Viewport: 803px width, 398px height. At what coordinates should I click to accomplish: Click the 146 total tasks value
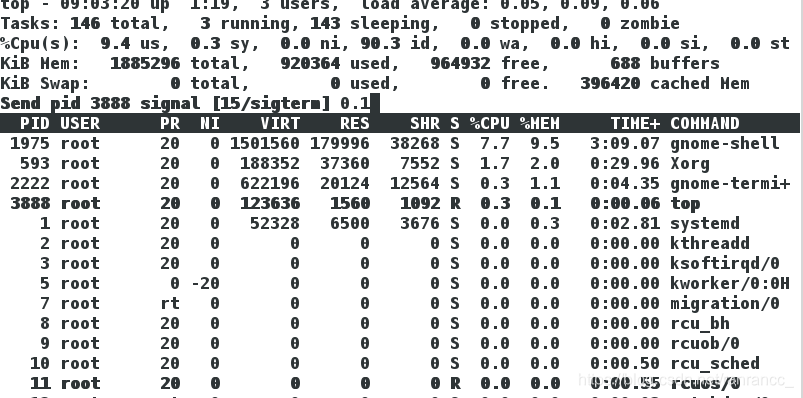coord(85,24)
